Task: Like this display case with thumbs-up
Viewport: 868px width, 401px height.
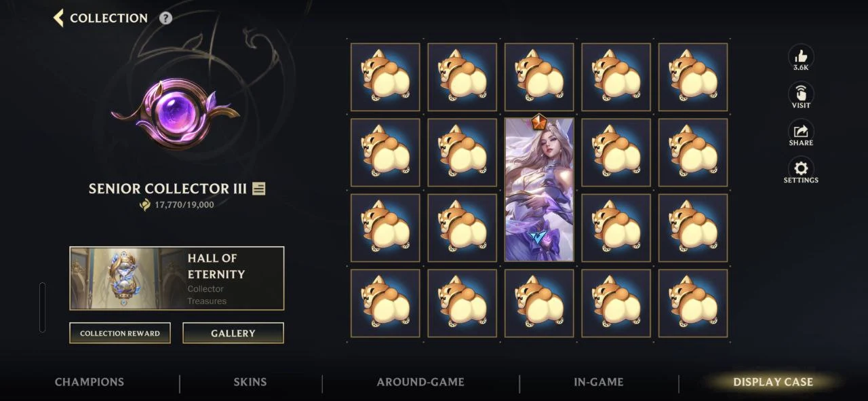Action: (801, 56)
